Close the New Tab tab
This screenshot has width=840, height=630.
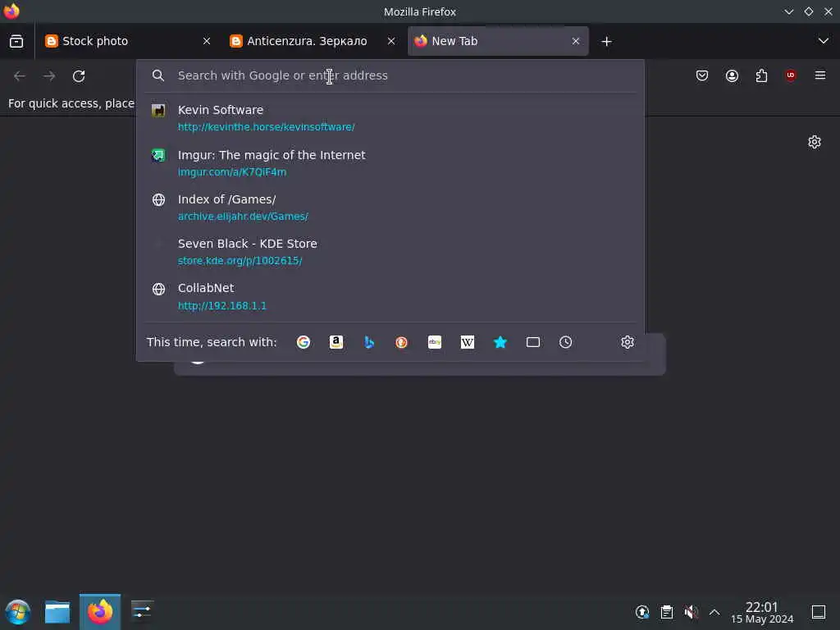(576, 41)
